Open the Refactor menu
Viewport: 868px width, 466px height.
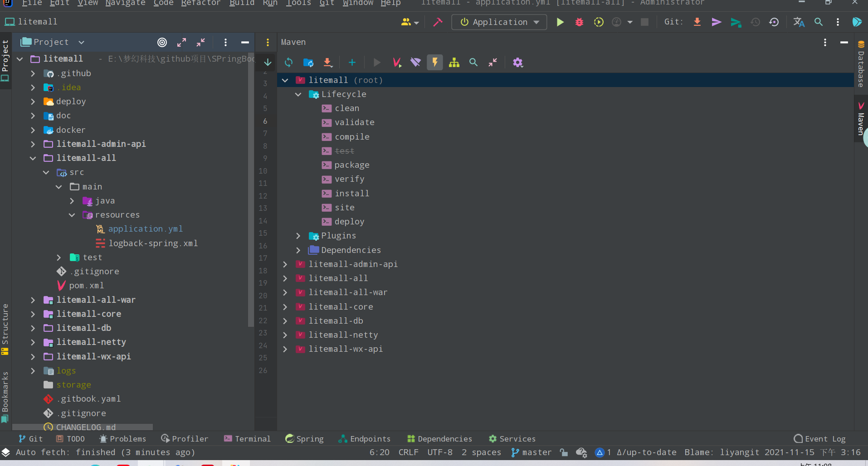(x=200, y=3)
